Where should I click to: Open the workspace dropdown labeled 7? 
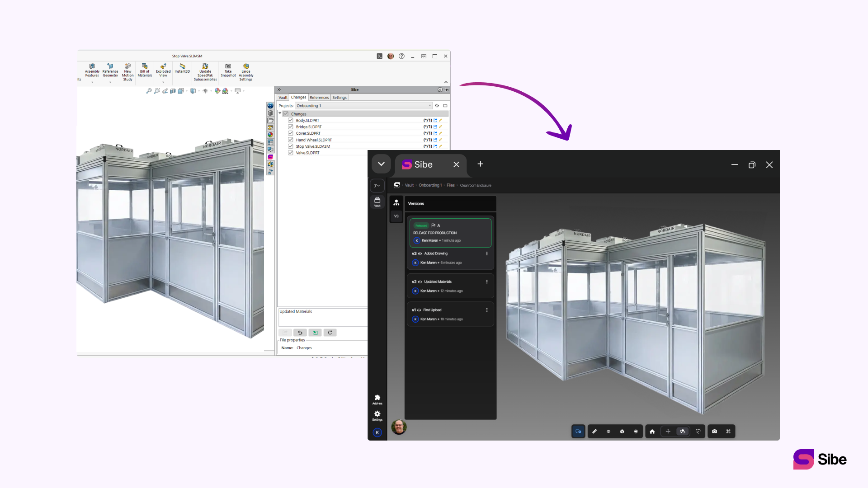click(x=377, y=186)
